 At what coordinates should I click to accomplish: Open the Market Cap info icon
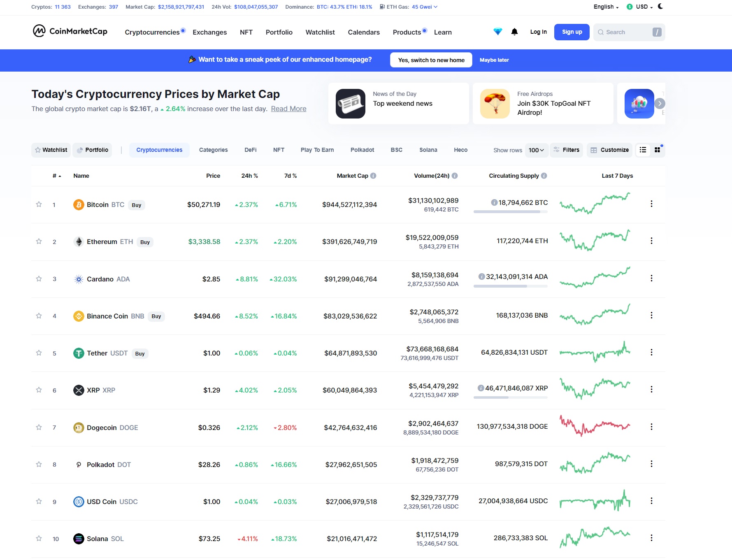[373, 176]
